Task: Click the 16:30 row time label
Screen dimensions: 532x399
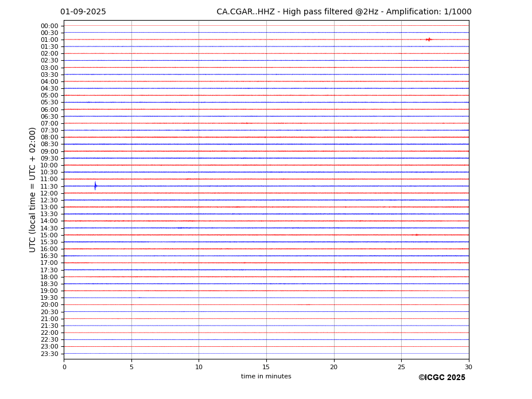Action: [x=49, y=256]
